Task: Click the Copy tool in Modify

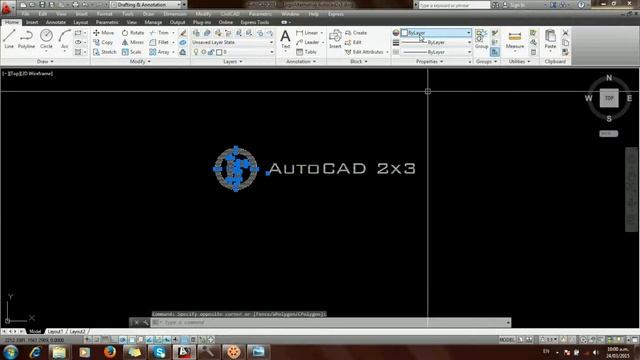Action: (103, 42)
